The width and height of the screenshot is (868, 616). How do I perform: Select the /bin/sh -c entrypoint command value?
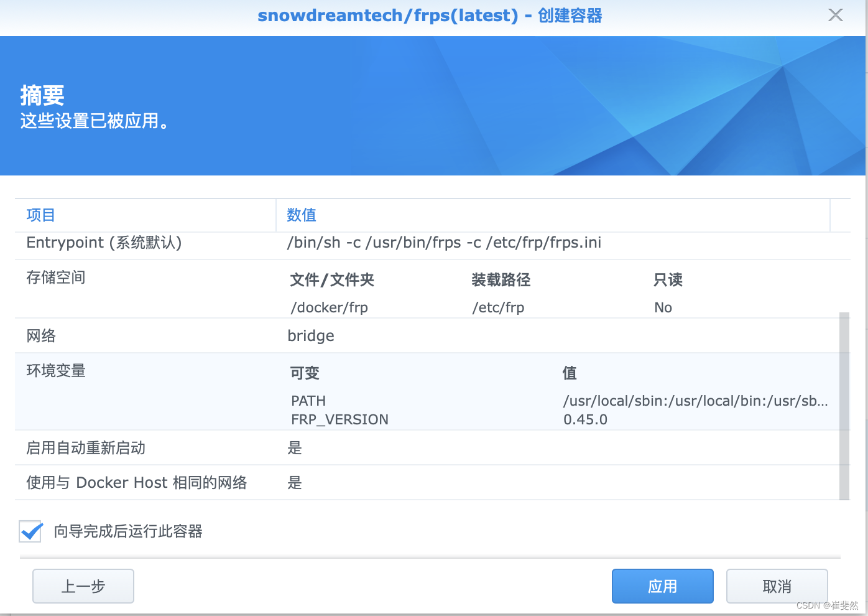click(444, 243)
